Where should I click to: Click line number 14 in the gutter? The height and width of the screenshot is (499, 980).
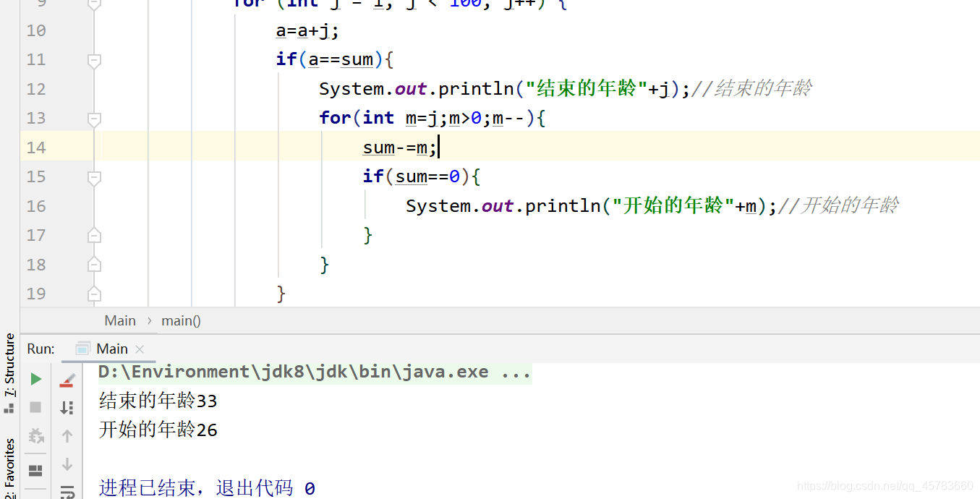(x=35, y=148)
